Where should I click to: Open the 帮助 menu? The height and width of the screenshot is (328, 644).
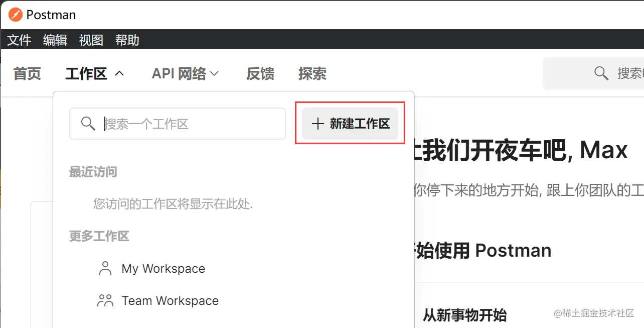pos(127,40)
